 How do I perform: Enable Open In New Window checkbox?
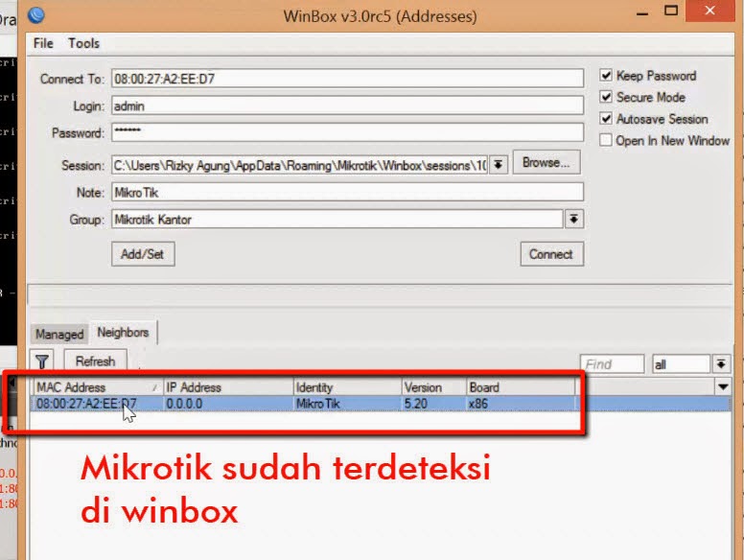(x=605, y=140)
